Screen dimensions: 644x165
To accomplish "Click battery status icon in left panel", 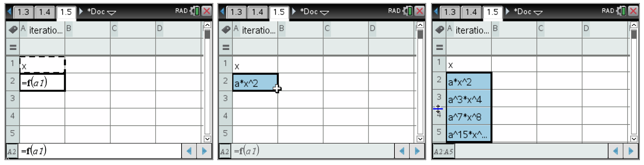I will 195,11.
